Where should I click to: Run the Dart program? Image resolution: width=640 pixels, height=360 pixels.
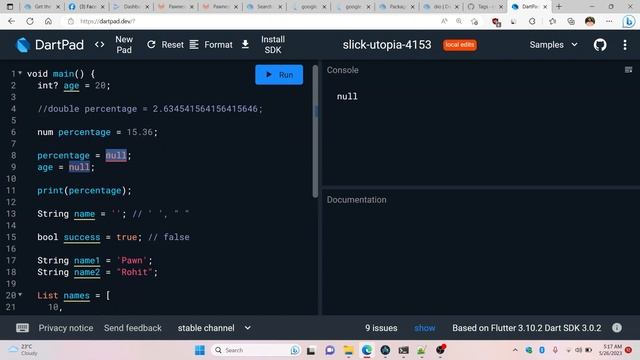coord(279,75)
